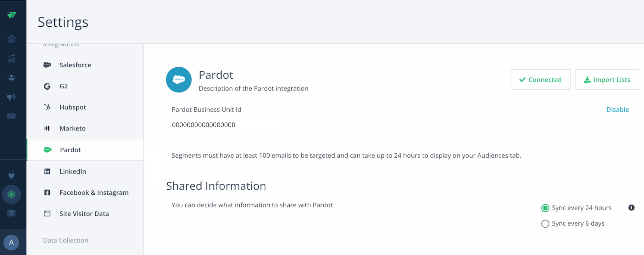Open Facebook & Instagram integration settings

(x=85, y=192)
